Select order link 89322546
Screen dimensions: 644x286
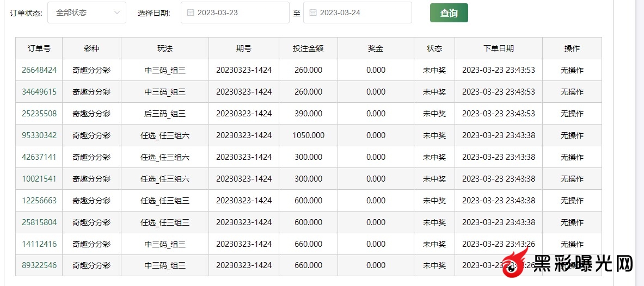39,265
